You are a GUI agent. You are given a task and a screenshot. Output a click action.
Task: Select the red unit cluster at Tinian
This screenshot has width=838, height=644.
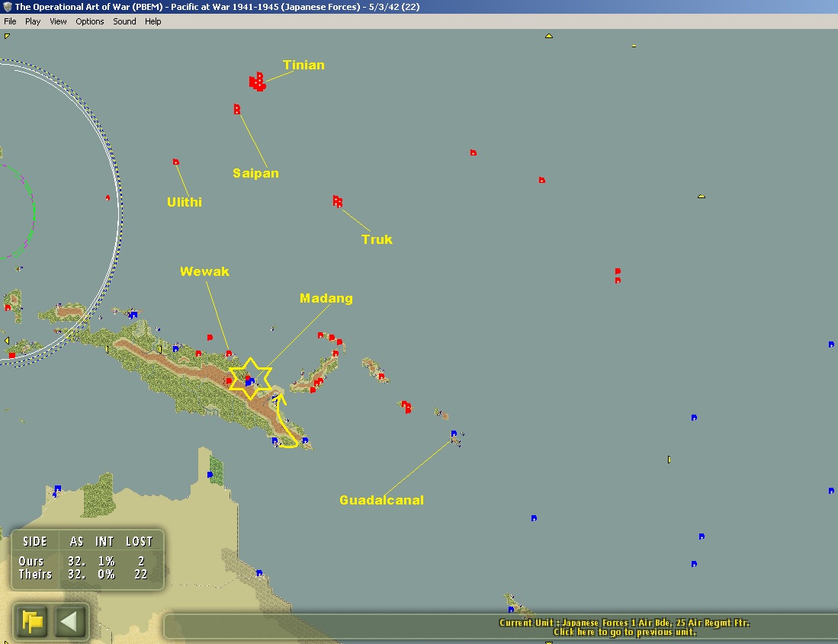tap(258, 82)
